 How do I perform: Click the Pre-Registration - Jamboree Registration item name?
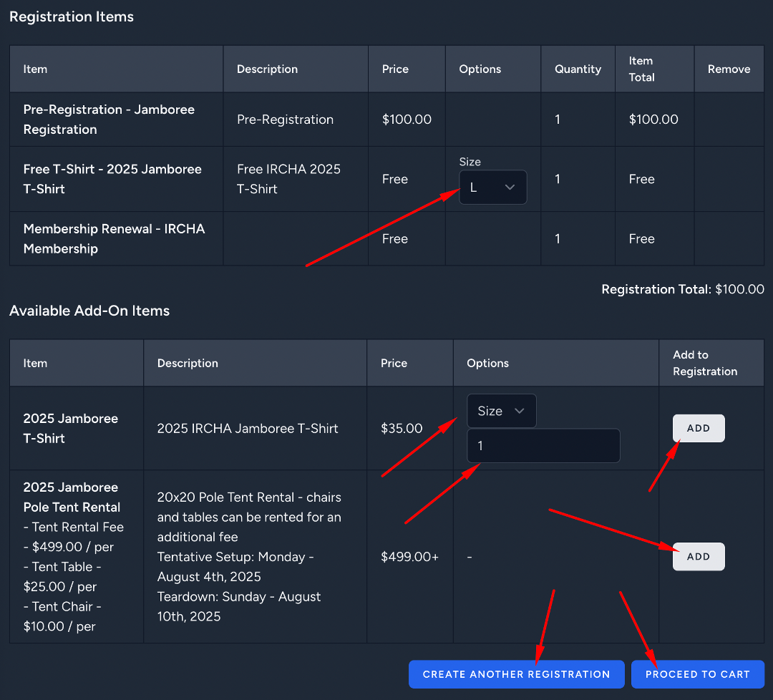point(109,120)
